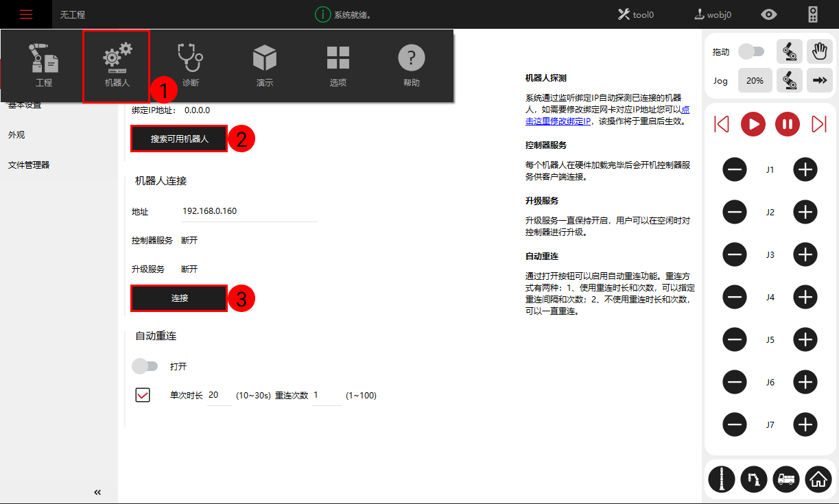Jog J1 positive with plus button

[x=805, y=169]
